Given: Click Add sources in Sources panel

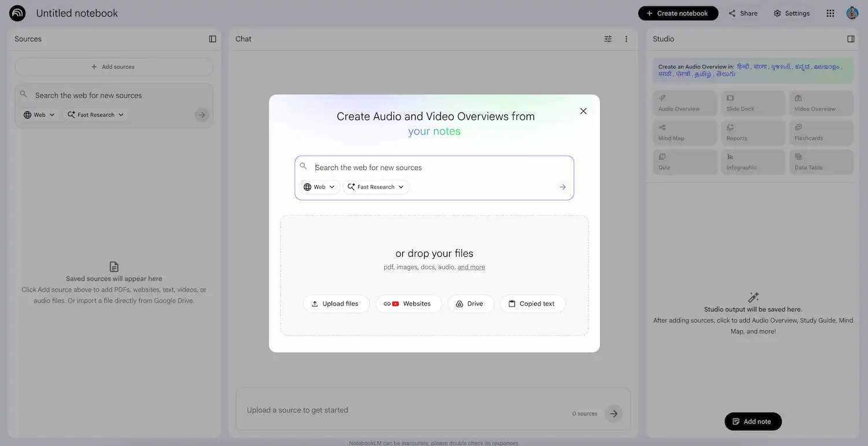Looking at the screenshot, I should (x=114, y=67).
